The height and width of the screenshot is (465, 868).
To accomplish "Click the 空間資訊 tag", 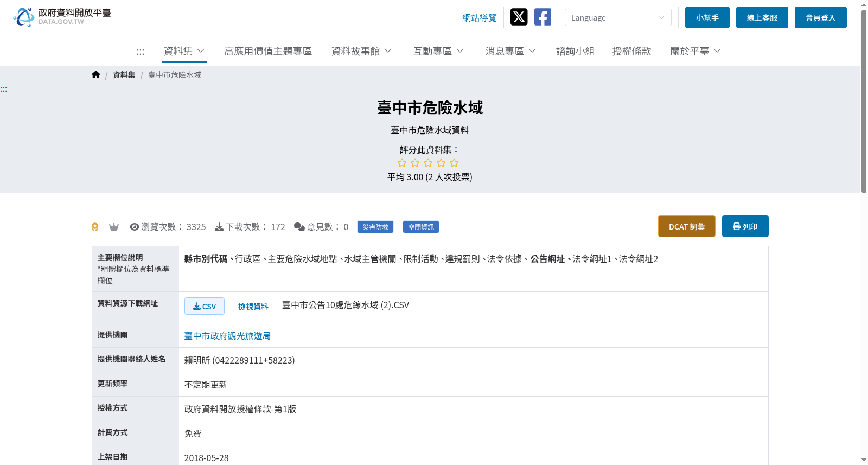I will [x=421, y=227].
